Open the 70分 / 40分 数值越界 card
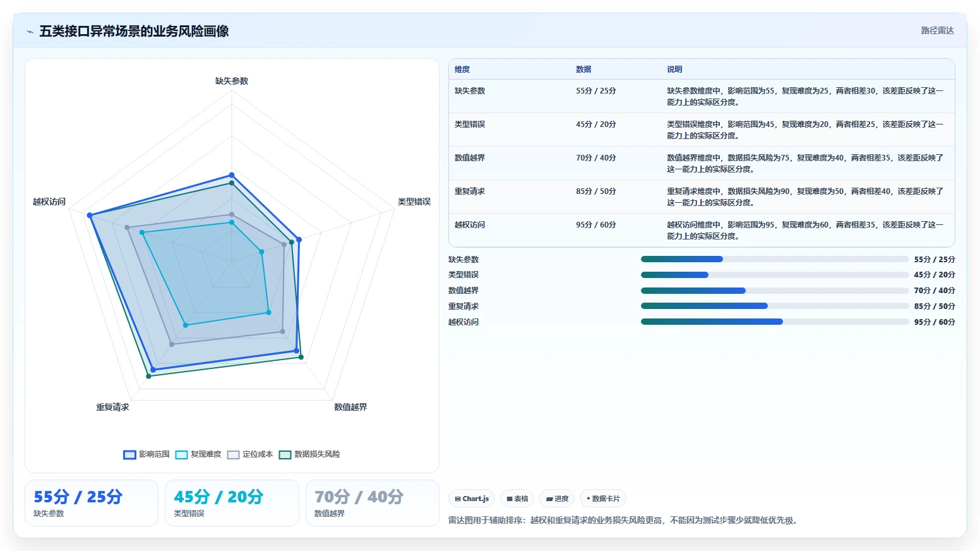The height and width of the screenshot is (551, 980). 373,503
